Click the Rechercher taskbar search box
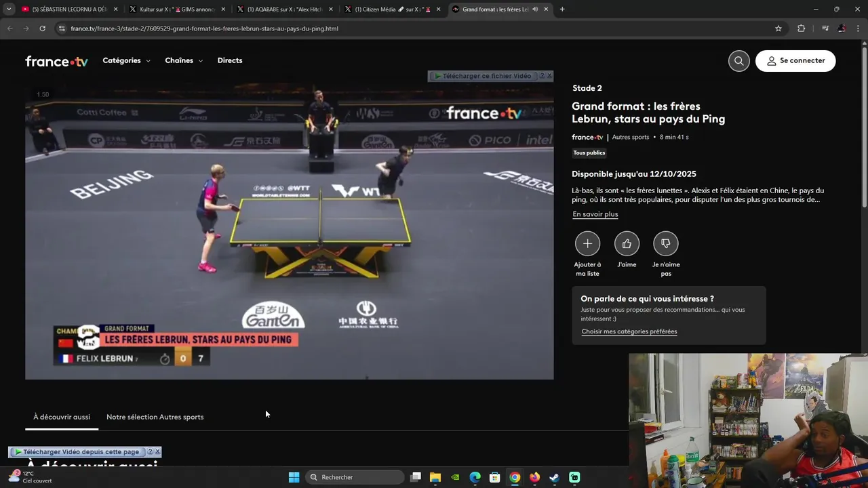The height and width of the screenshot is (488, 868). click(x=355, y=477)
